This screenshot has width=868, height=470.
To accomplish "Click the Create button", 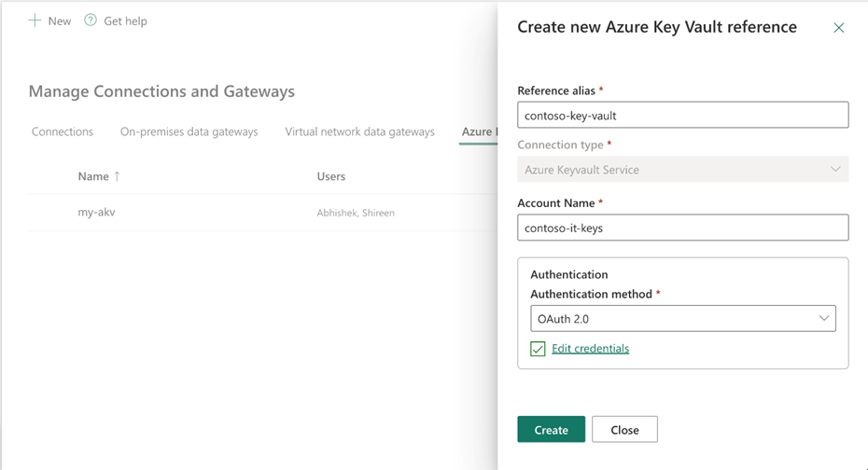I will (551, 430).
